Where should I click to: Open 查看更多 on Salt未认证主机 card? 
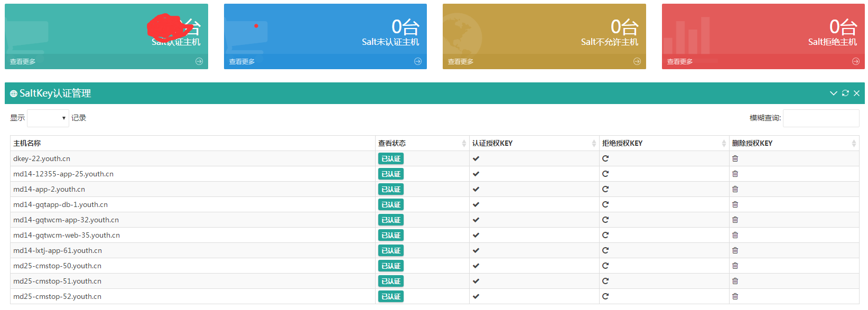(x=242, y=61)
